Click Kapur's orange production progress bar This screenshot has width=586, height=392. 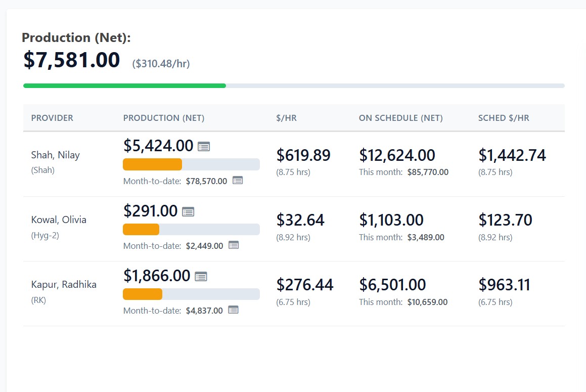[x=143, y=294]
